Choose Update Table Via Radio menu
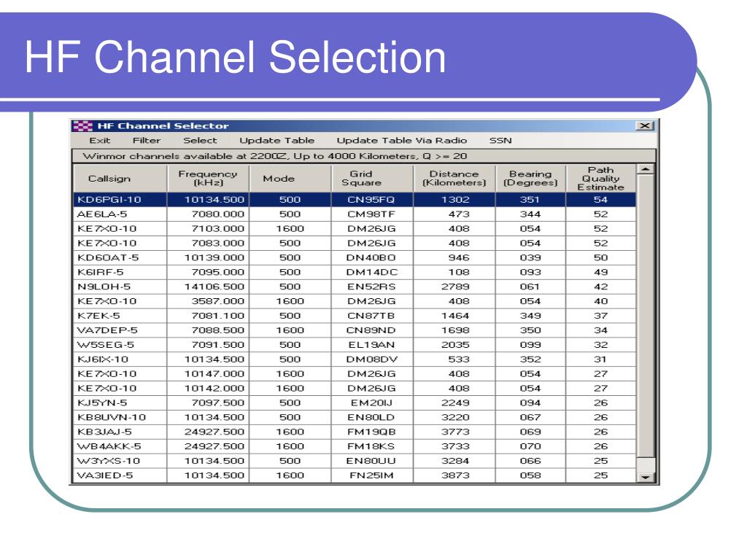 402,141
